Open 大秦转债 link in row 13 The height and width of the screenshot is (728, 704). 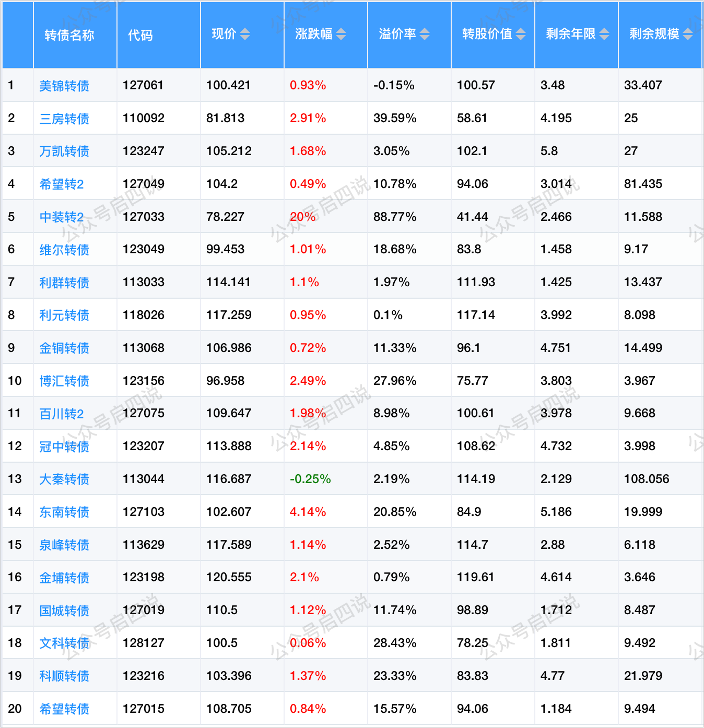(64, 479)
